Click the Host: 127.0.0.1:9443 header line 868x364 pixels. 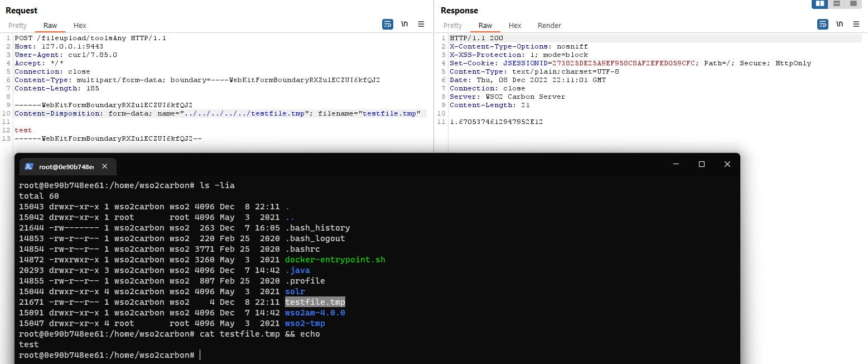pos(59,46)
